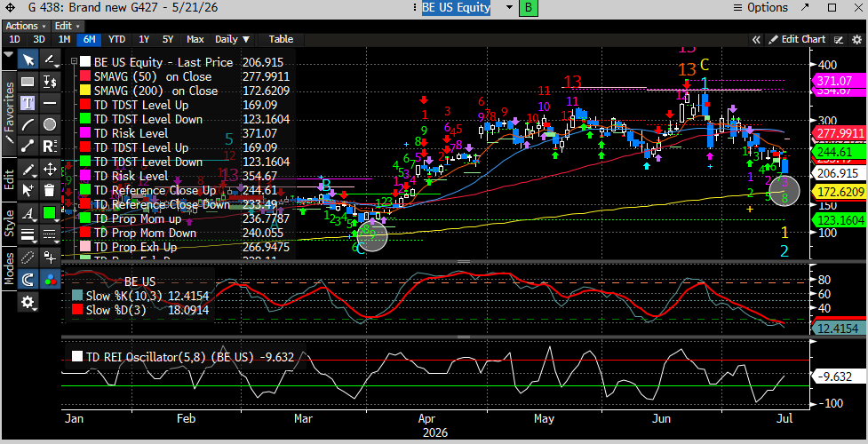Click the green B security button
Viewport: 868px width, 444px height.
click(528, 8)
